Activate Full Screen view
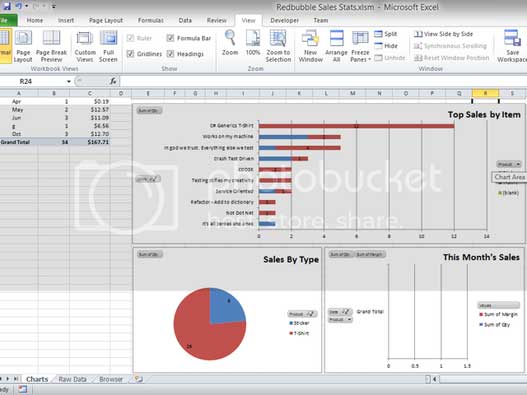This screenshot has width=527, height=395. pos(108,38)
